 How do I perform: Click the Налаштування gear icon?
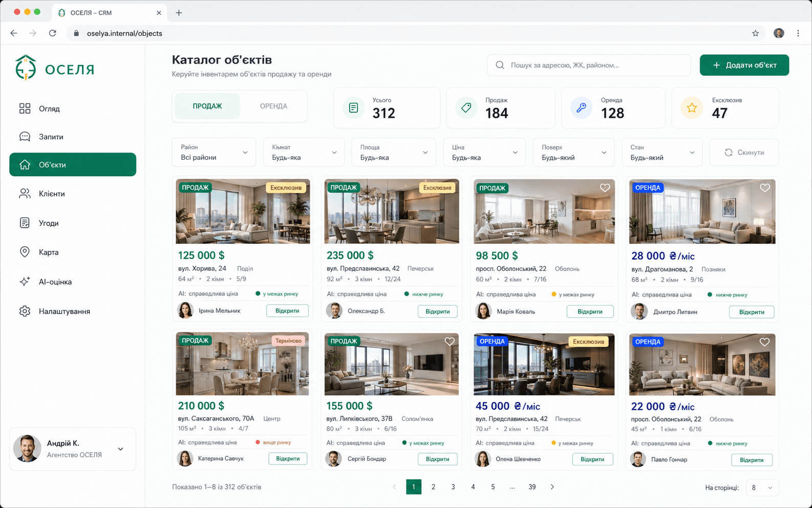25,311
